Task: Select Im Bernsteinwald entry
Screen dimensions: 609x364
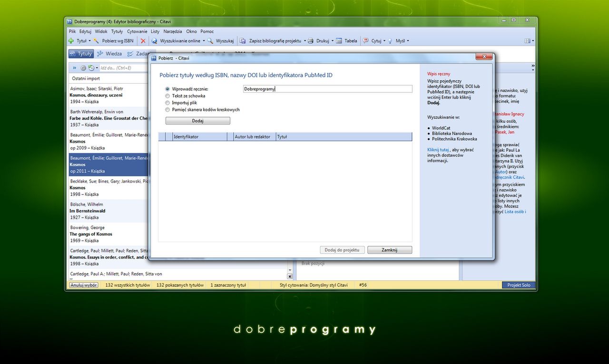Action: click(108, 211)
